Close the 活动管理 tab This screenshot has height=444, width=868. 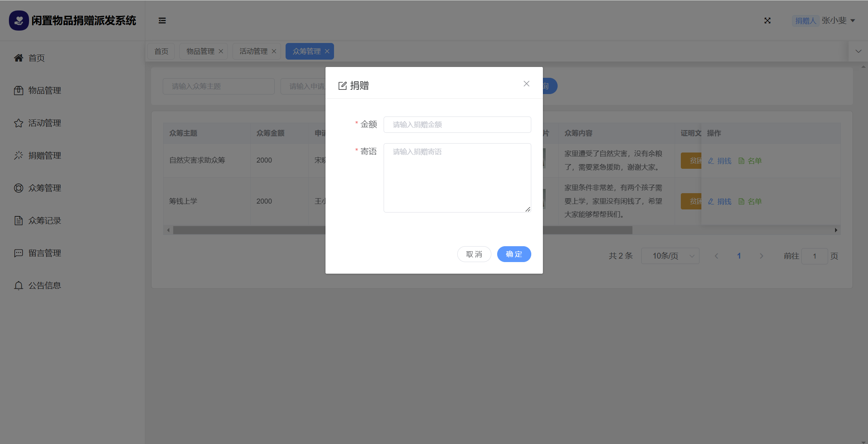click(274, 51)
